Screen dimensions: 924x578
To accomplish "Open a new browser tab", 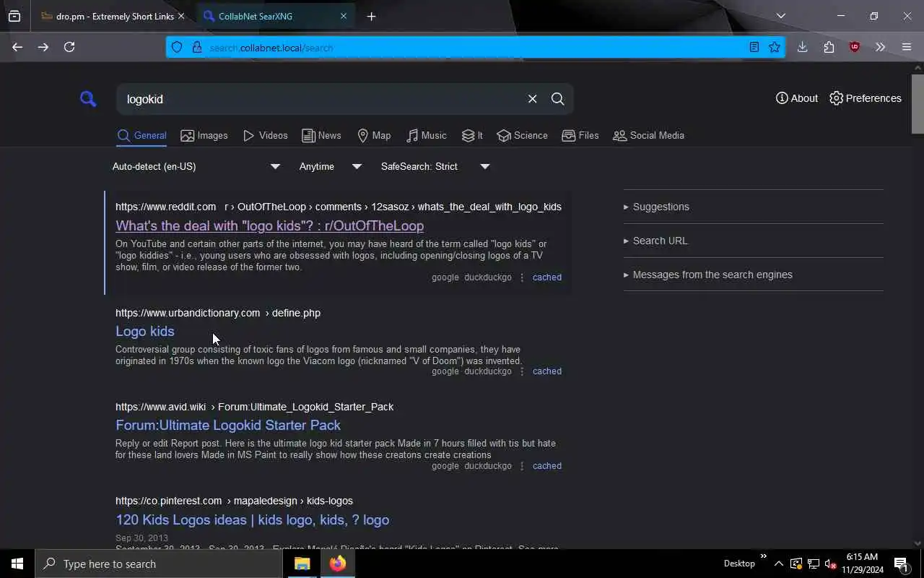I will [x=371, y=16].
